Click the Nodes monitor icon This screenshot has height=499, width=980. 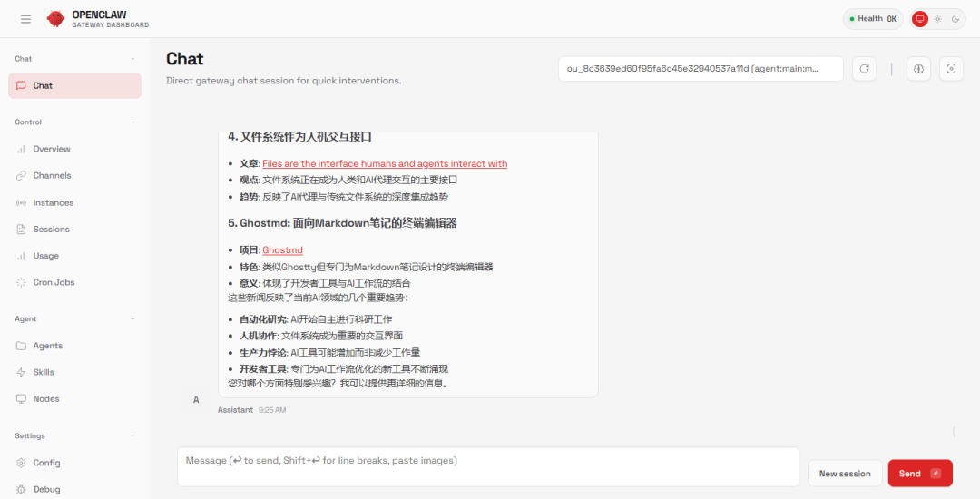coord(21,399)
